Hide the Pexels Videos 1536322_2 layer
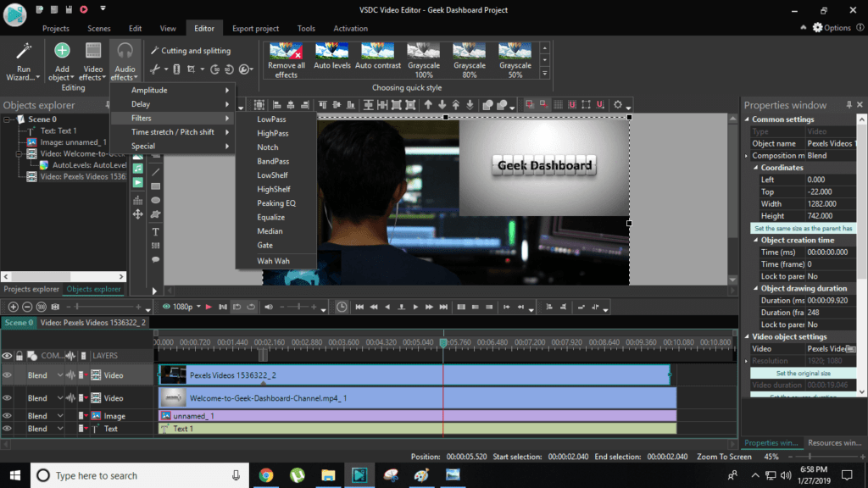868x488 pixels. [x=7, y=375]
